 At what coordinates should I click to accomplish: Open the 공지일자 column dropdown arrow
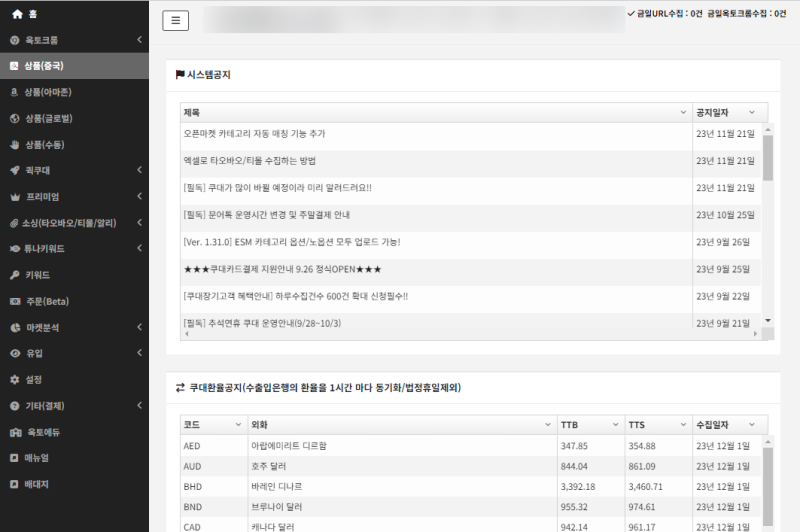pos(752,112)
